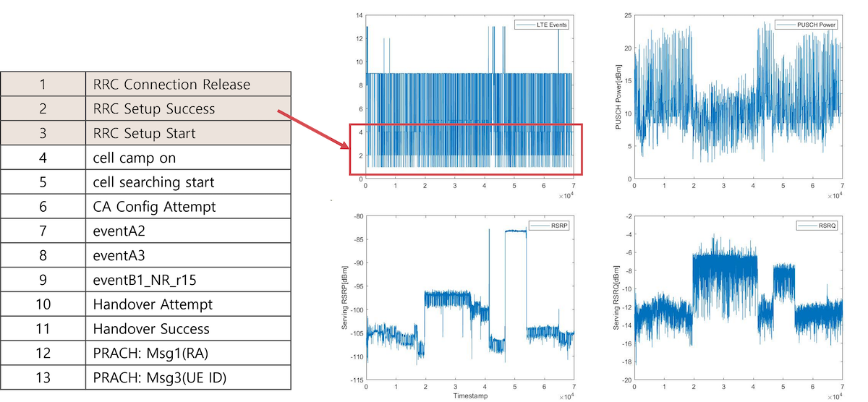The height and width of the screenshot is (402, 868).
Task: Click the 'Serving RSRQ[dBm]' y-axis label
Action: pos(617,297)
